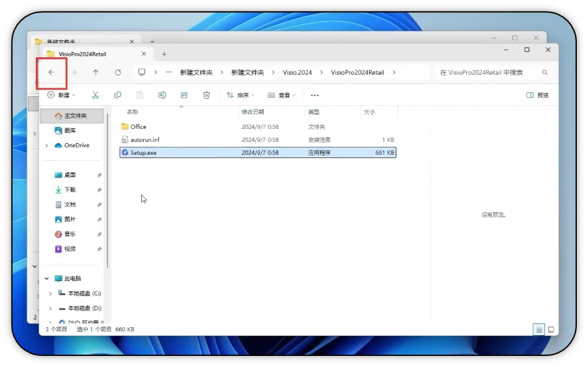
Task: Sort by the 名称 column header
Action: [x=132, y=112]
